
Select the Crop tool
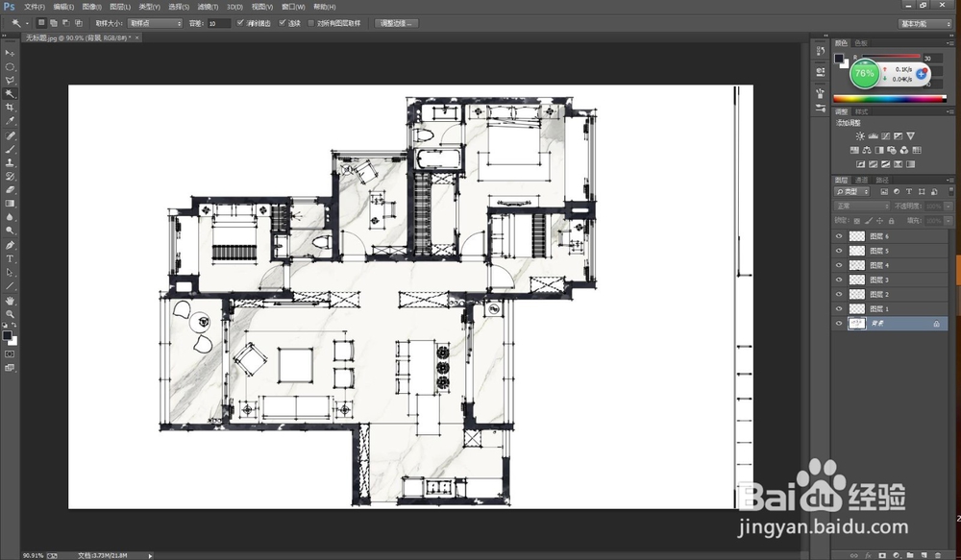[x=10, y=108]
